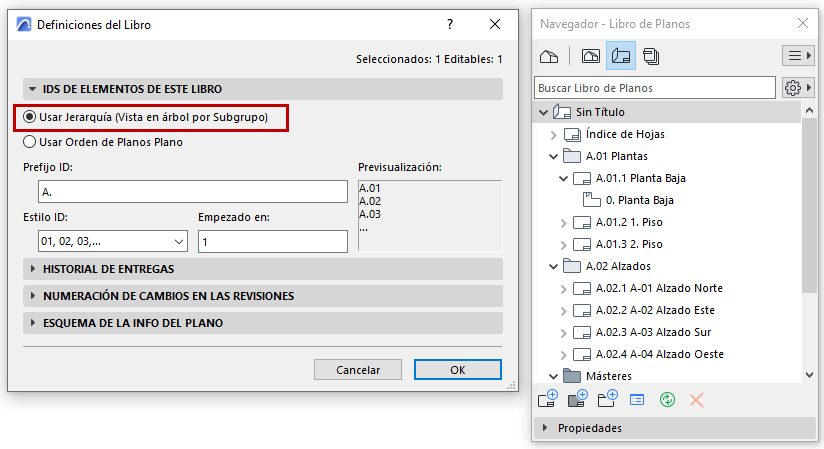The width and height of the screenshot is (824, 449).
Task: Click Másteres folder icon
Action: 572,376
